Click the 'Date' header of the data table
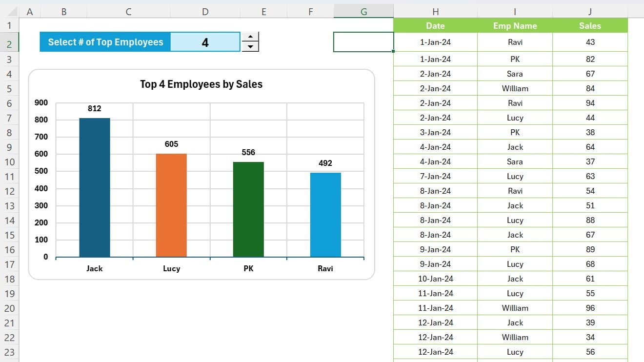The width and height of the screenshot is (644, 362). [435, 25]
